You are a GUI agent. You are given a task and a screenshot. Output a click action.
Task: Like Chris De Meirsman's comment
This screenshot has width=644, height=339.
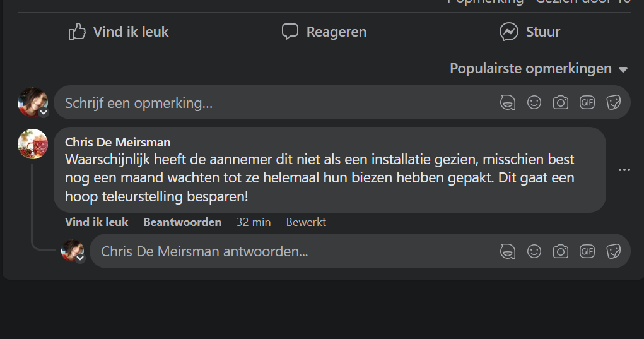pos(97,222)
